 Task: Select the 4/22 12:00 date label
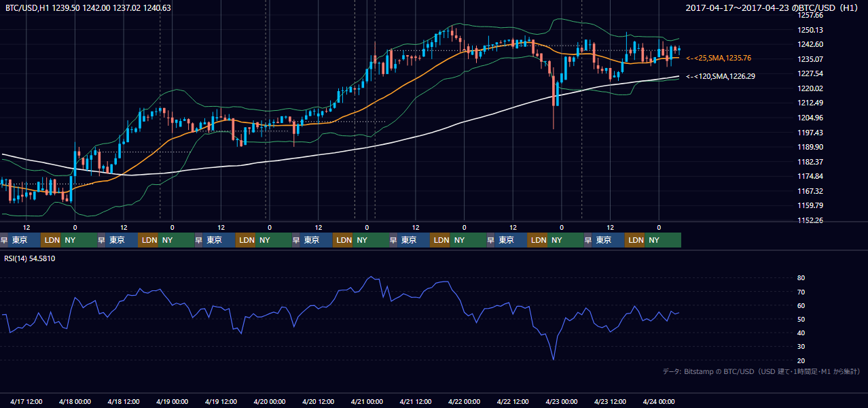point(513,401)
